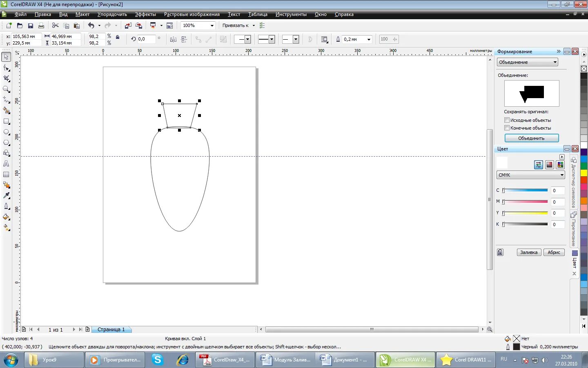Viewport: 588px width, 368px height.
Task: Select the Basic Shapes tool
Action: coord(6,153)
